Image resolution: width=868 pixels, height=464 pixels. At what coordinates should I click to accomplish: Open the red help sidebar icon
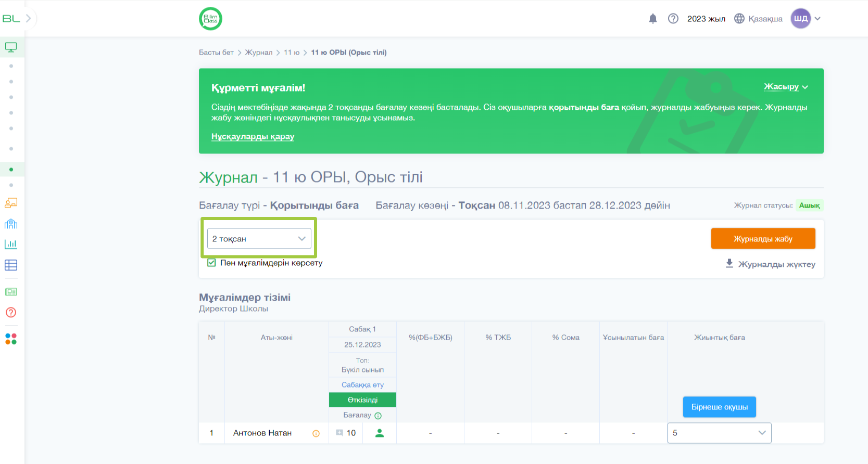coord(11,312)
